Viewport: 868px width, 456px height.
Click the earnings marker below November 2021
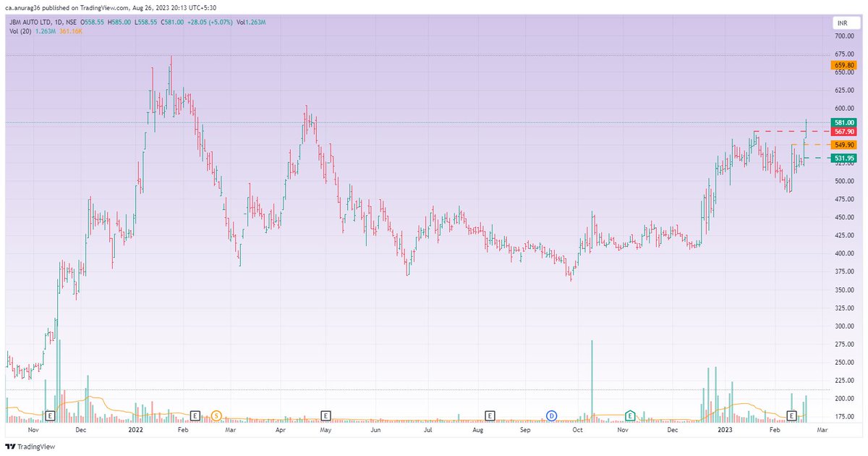(x=50, y=415)
